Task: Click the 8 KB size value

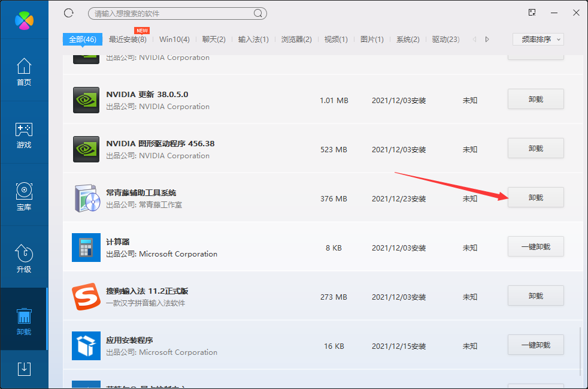Action: click(334, 248)
